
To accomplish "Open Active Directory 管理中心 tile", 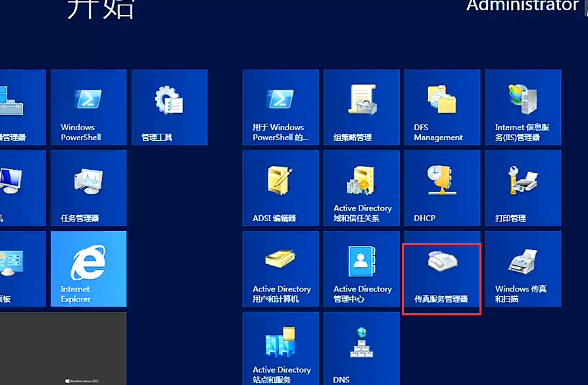I will pyautogui.click(x=362, y=269).
